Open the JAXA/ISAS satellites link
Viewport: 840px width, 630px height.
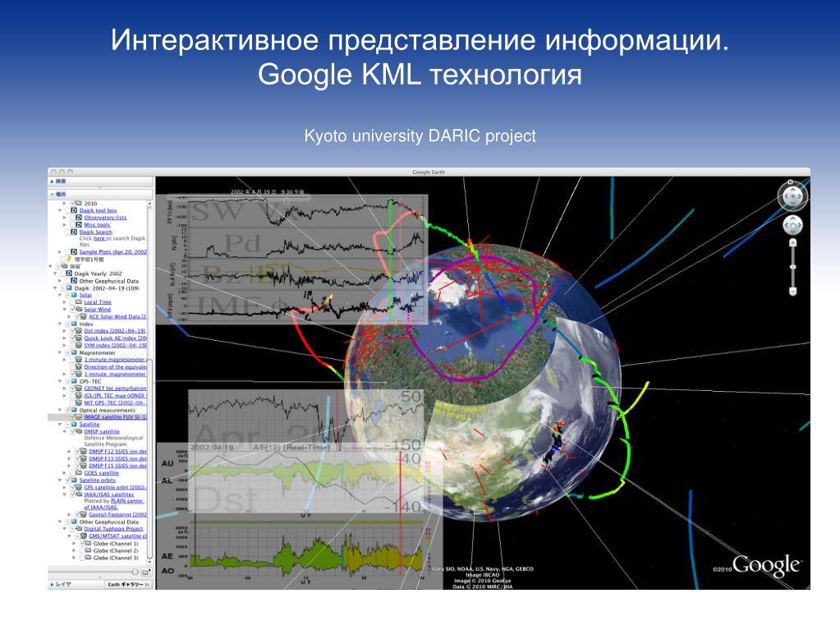pyautogui.click(x=108, y=494)
